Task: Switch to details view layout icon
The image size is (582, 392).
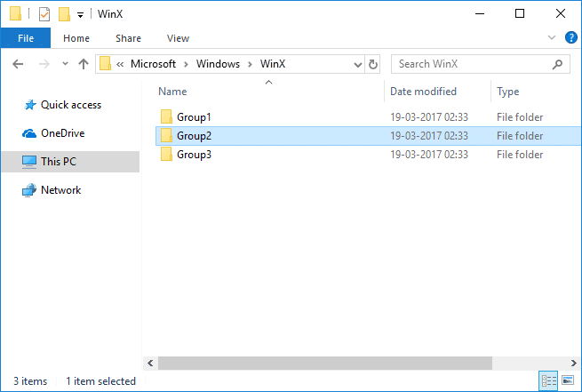Action: [x=550, y=381]
